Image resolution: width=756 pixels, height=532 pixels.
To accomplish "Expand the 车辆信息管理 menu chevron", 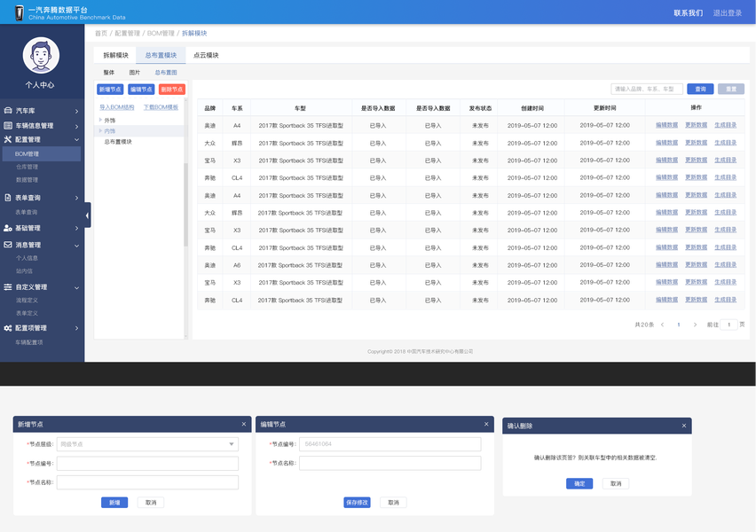I will (76, 126).
